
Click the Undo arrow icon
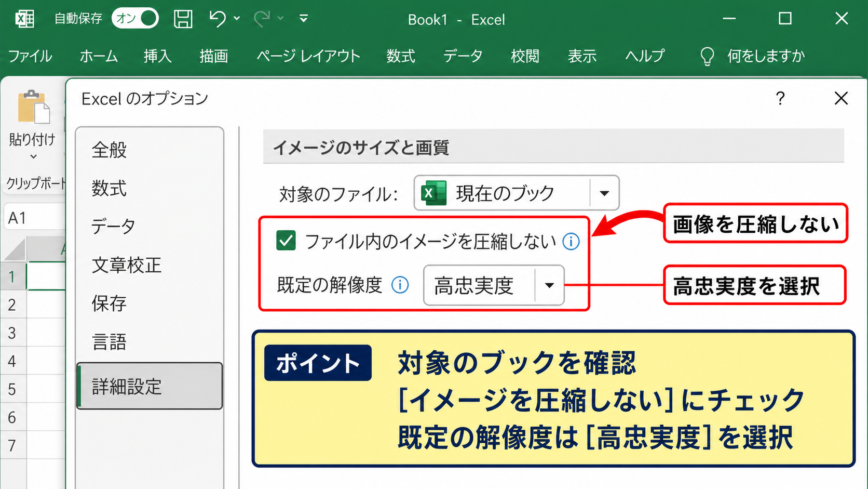point(218,19)
